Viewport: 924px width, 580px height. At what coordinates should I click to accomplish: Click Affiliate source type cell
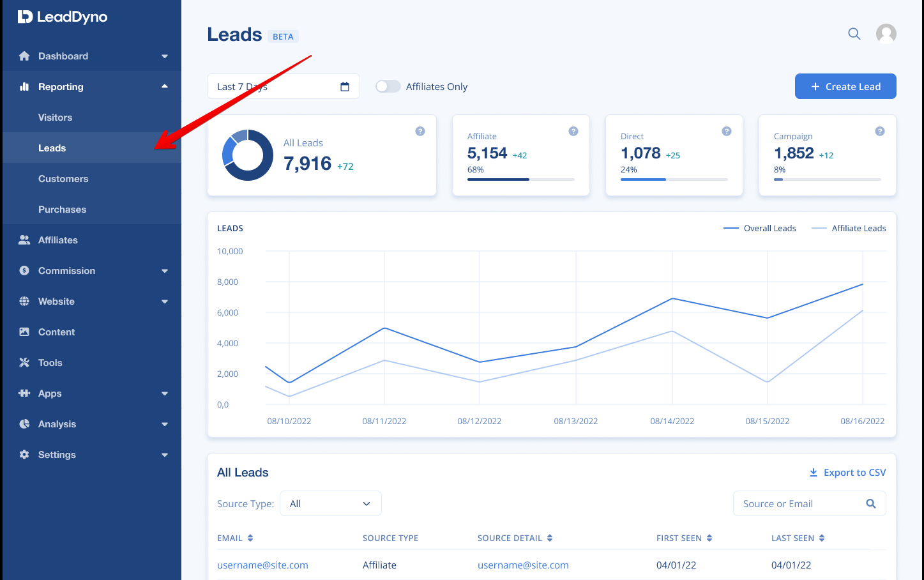379,565
